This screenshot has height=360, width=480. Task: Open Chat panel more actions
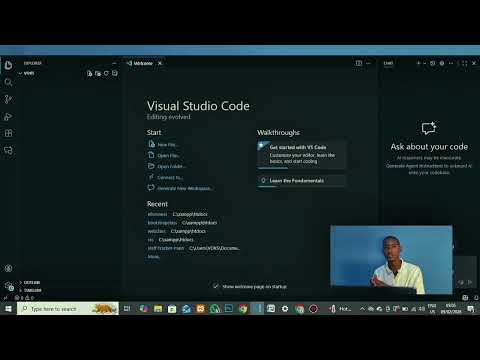tap(451, 63)
